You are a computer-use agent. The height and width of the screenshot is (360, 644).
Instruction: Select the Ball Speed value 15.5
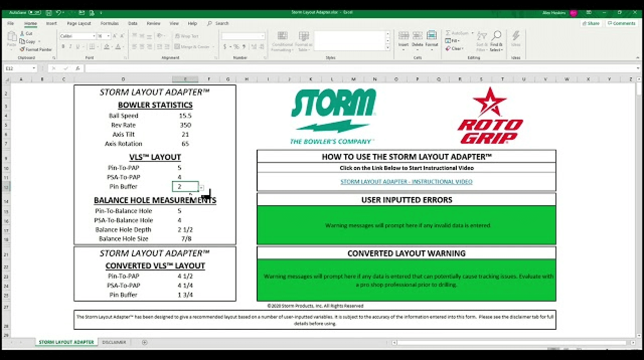(x=185, y=116)
